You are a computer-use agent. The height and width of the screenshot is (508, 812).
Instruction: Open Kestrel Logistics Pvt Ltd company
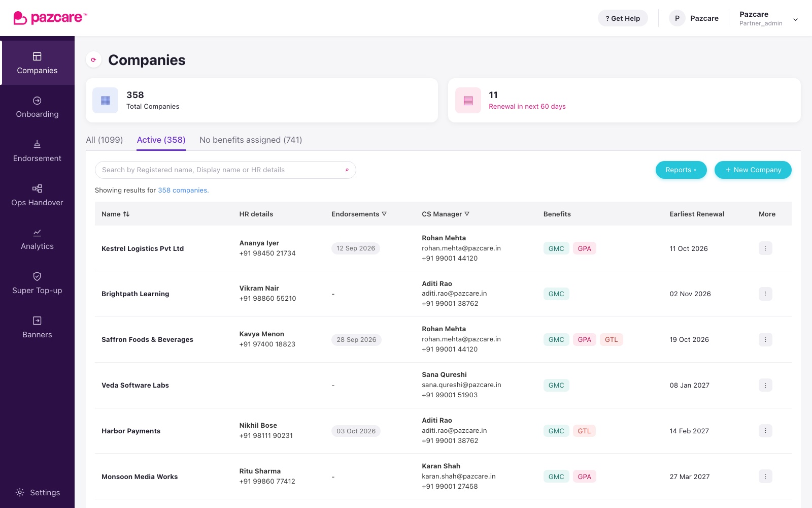pyautogui.click(x=143, y=248)
